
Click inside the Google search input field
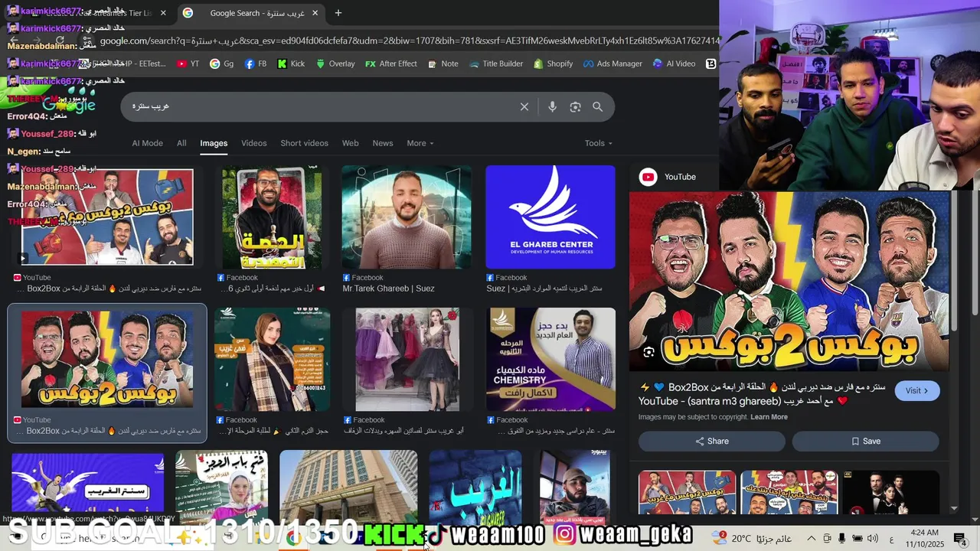(322, 107)
